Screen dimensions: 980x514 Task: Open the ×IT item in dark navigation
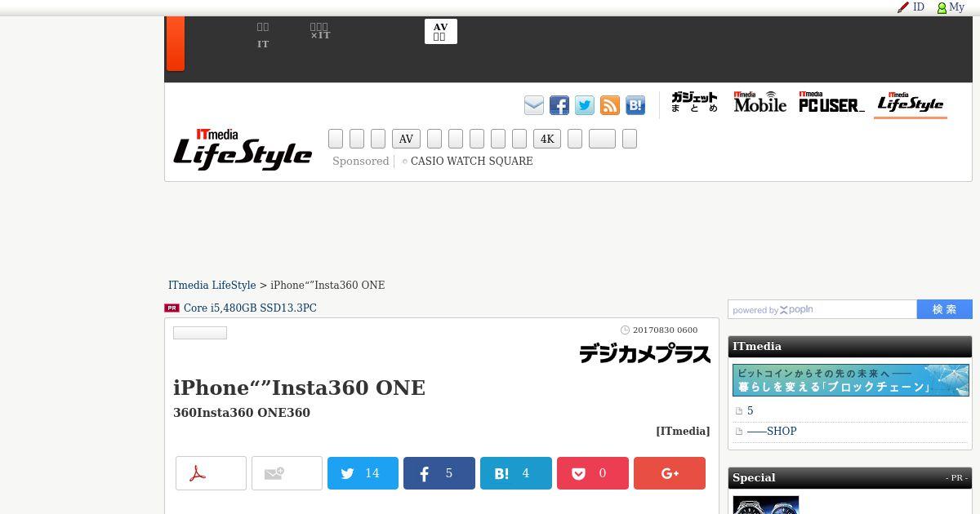click(x=320, y=32)
